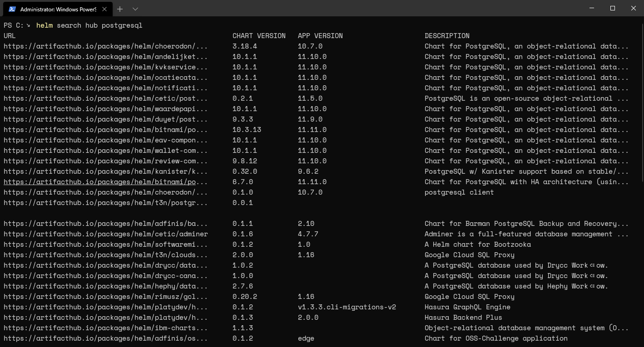Image resolution: width=644 pixels, height=347 pixels.
Task: Click the 'Hasura GraphQL Engine' description
Action: [467, 307]
